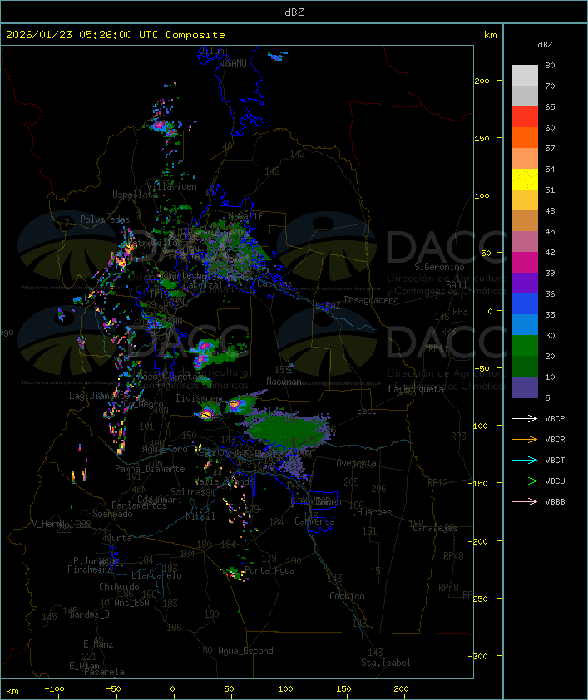Click the Bardas_B place label
Image resolution: width=588 pixels, height=700 pixels.
[89, 614]
